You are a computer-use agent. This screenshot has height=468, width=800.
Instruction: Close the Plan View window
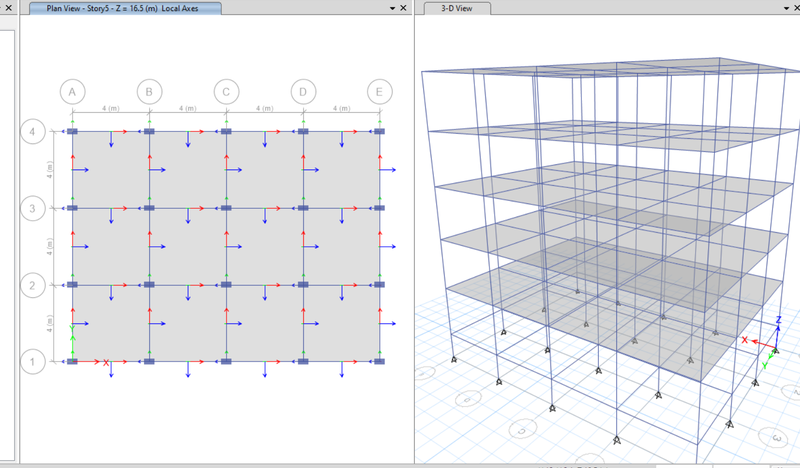pos(403,8)
